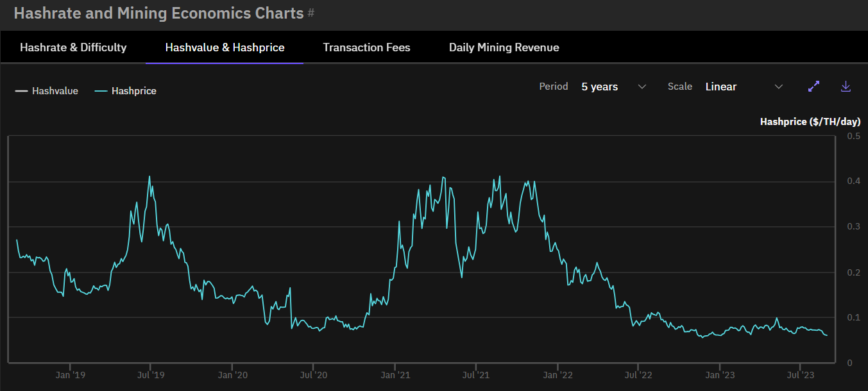
Task: Click the cyan Hashprice legend line marker
Action: (x=101, y=91)
